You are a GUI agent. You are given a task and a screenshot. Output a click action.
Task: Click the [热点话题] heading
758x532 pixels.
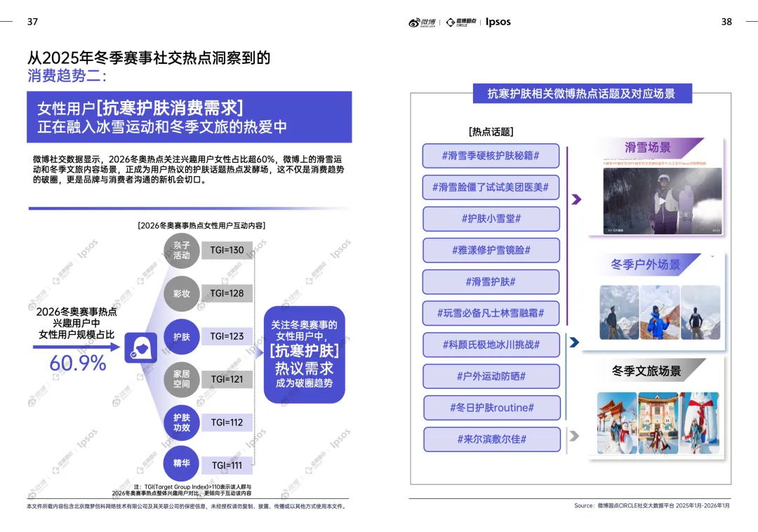(491, 132)
